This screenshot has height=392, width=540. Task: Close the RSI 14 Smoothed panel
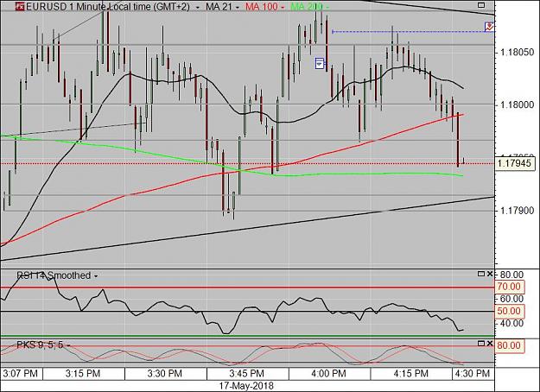click(490, 274)
